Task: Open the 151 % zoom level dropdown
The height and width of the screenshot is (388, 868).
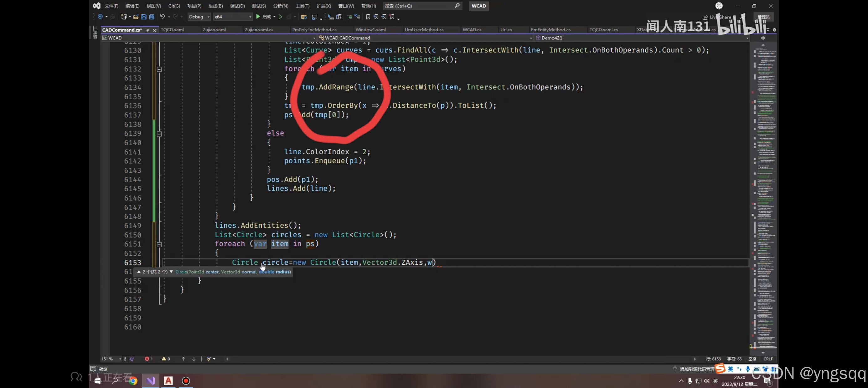Action: click(x=111, y=359)
